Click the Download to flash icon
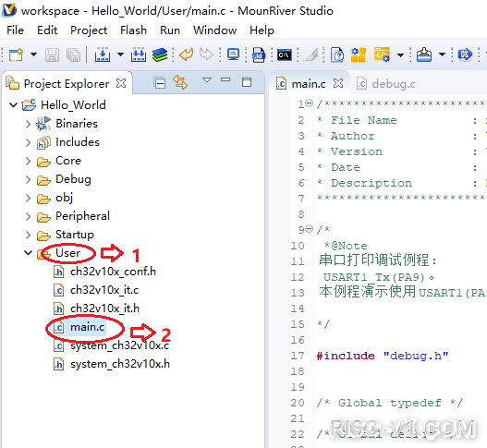The height and width of the screenshot is (448, 487). tap(424, 54)
